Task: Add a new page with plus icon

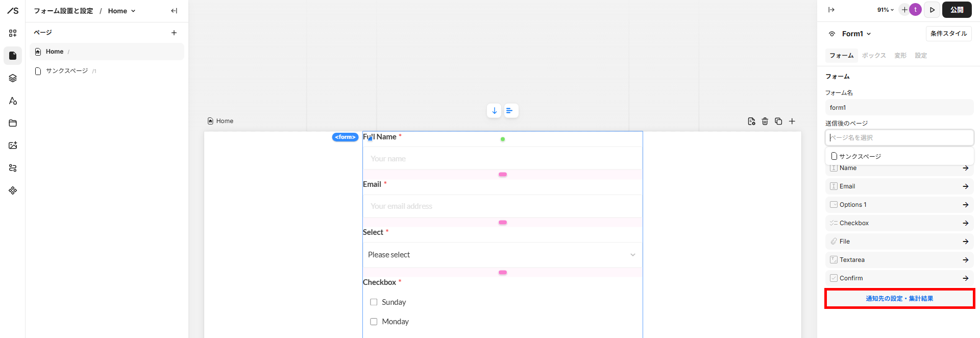Action: click(174, 33)
